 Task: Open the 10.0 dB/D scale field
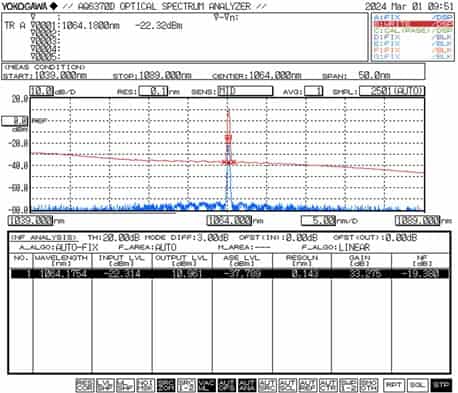pyautogui.click(x=41, y=91)
